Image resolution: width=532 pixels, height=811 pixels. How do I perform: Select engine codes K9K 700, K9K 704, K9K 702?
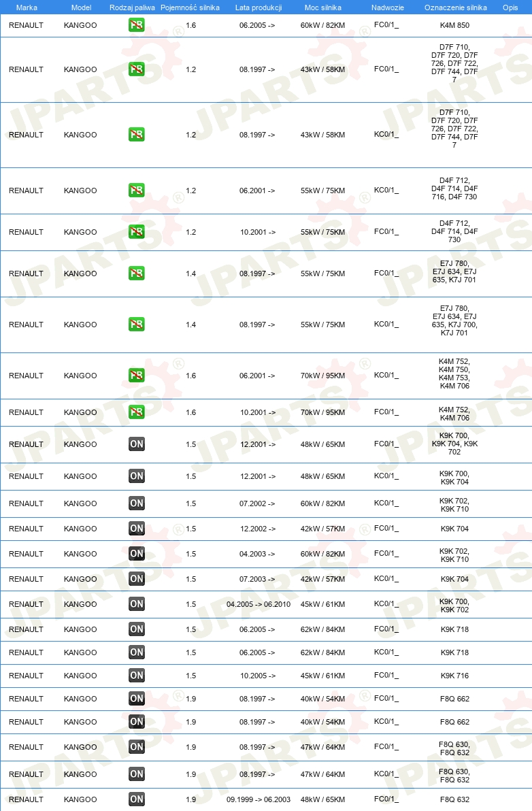(455, 444)
